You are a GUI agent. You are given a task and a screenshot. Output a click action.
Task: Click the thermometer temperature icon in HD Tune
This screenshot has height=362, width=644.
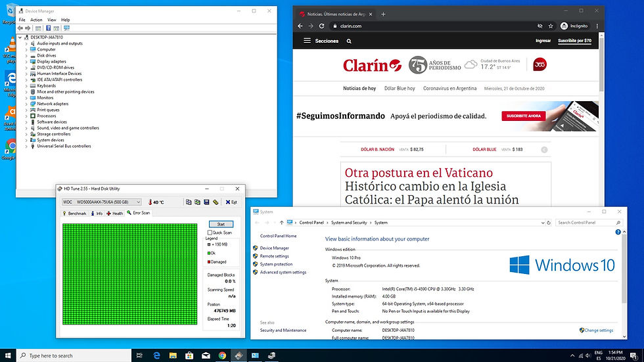coord(150,202)
